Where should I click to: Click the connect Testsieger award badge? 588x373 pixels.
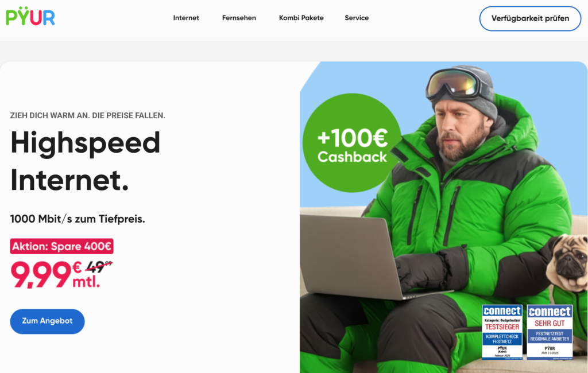pos(502,332)
